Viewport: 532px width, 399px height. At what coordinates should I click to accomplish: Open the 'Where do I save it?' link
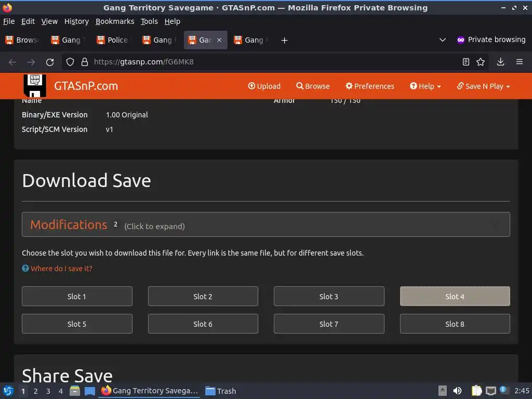(x=61, y=269)
